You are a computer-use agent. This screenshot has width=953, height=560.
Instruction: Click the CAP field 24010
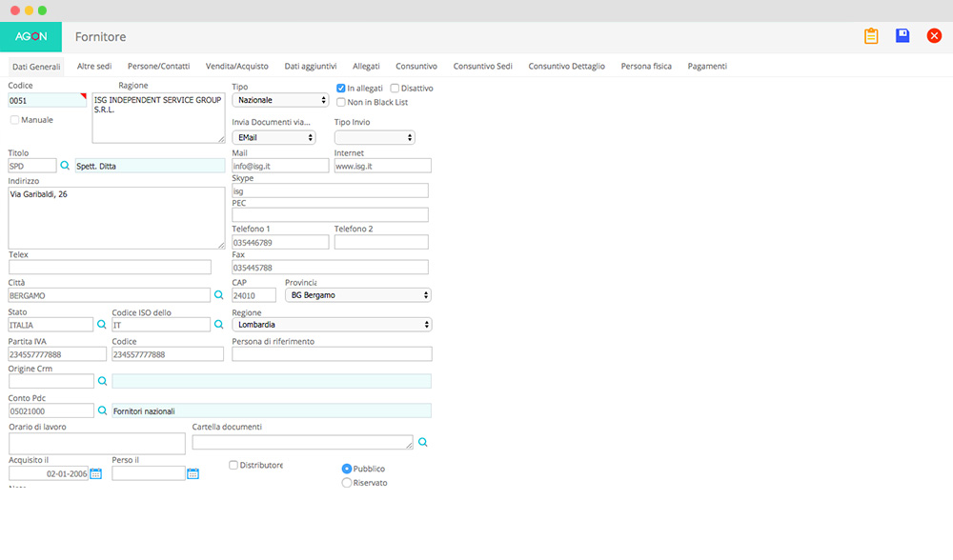click(x=254, y=295)
